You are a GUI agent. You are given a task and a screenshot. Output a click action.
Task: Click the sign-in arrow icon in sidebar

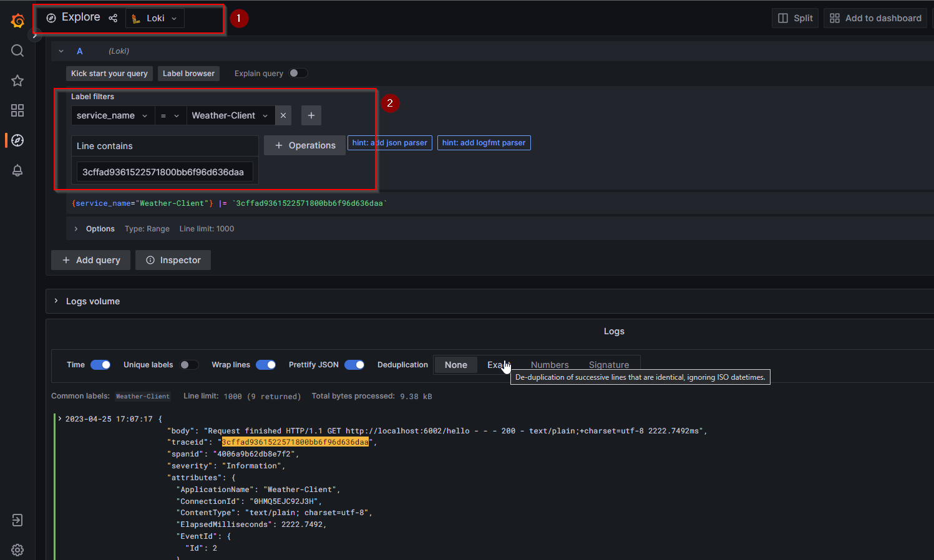click(17, 520)
